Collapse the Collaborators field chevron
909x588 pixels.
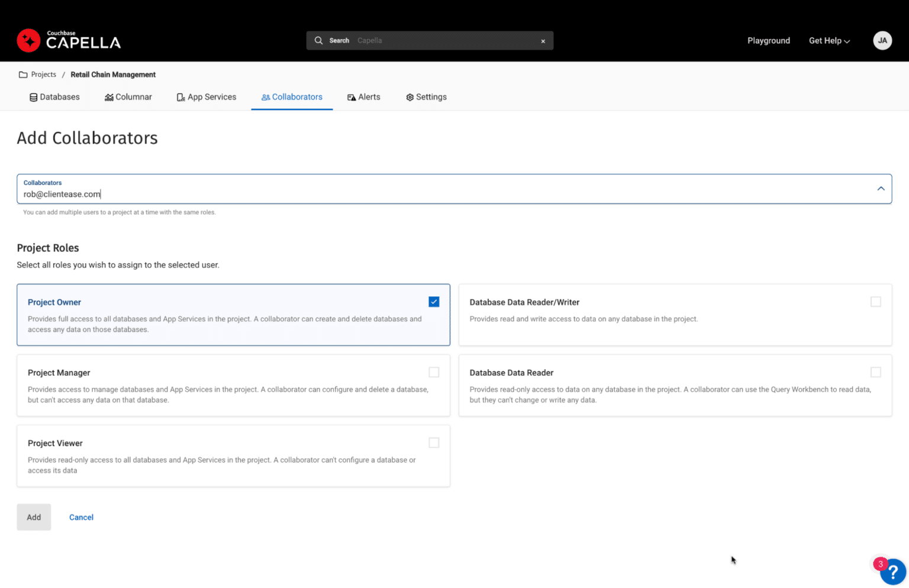[x=881, y=188]
